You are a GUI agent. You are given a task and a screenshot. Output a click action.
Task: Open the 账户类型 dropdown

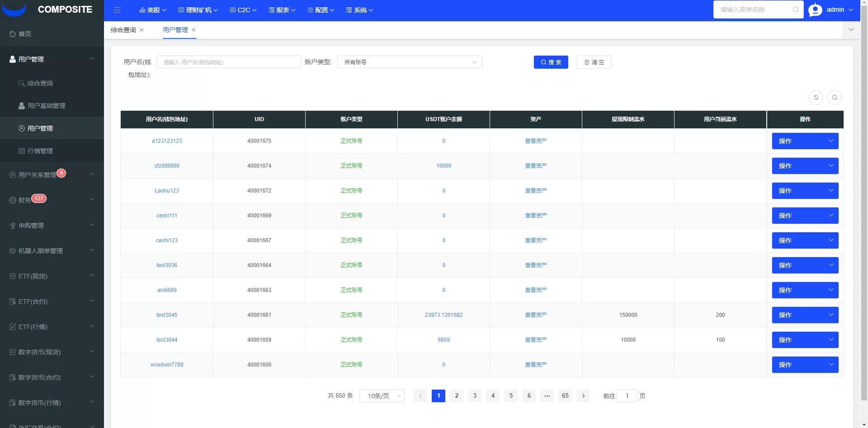409,62
